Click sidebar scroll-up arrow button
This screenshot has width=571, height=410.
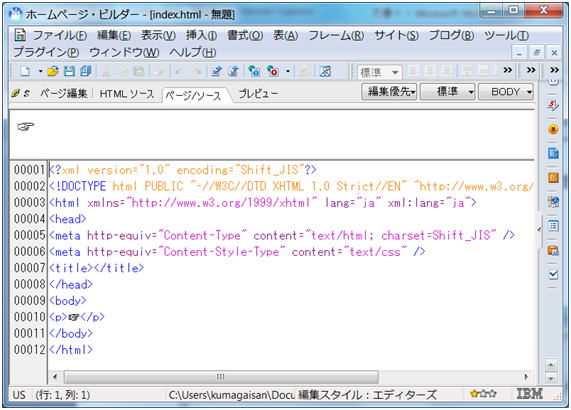click(551, 364)
